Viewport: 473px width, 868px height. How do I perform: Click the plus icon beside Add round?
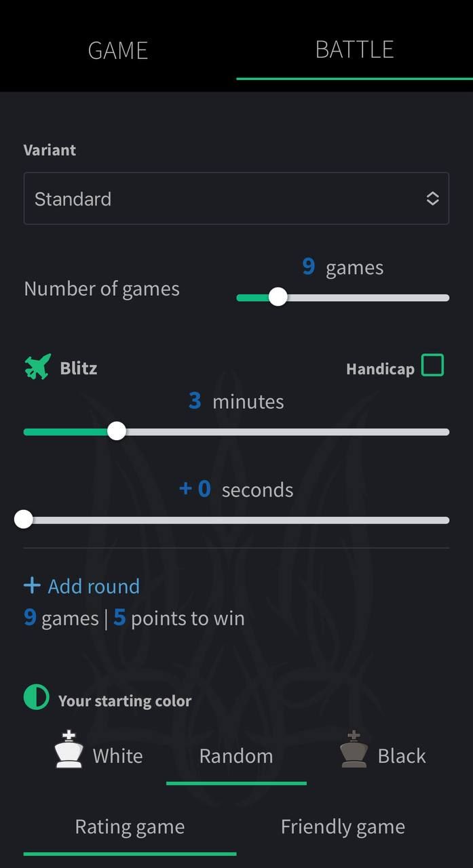pos(31,585)
